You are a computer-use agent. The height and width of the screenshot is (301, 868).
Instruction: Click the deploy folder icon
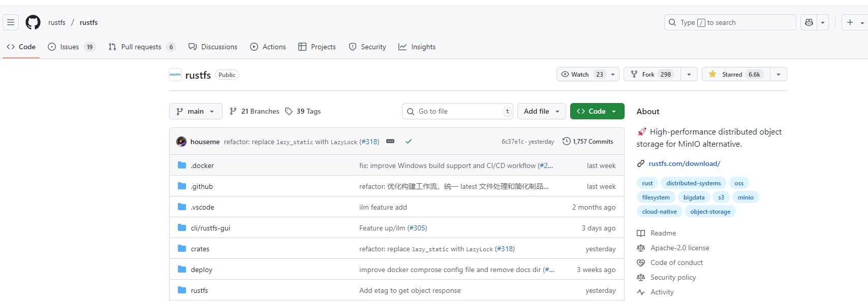(182, 270)
